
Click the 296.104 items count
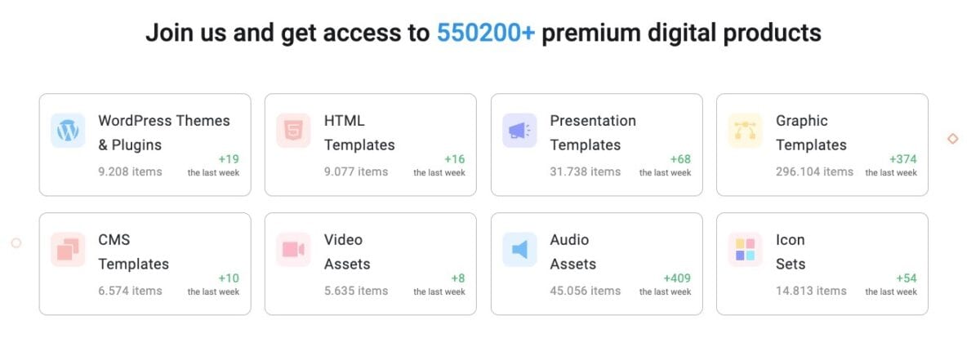click(814, 171)
